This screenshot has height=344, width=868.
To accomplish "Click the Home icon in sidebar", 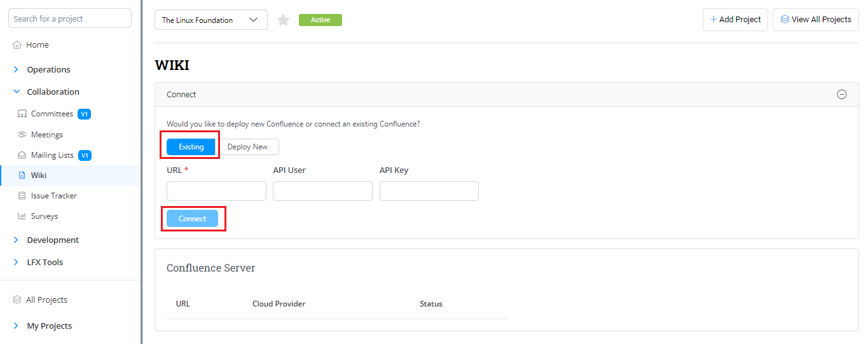I will click(17, 45).
